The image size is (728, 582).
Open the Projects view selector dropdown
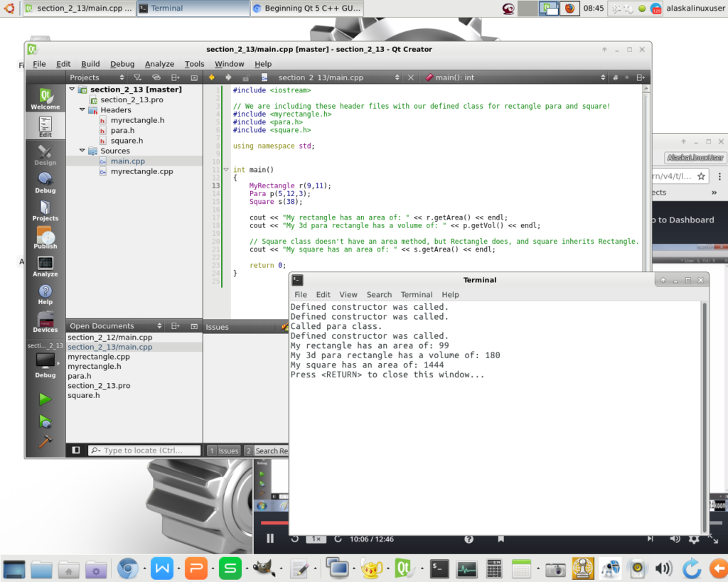point(95,77)
